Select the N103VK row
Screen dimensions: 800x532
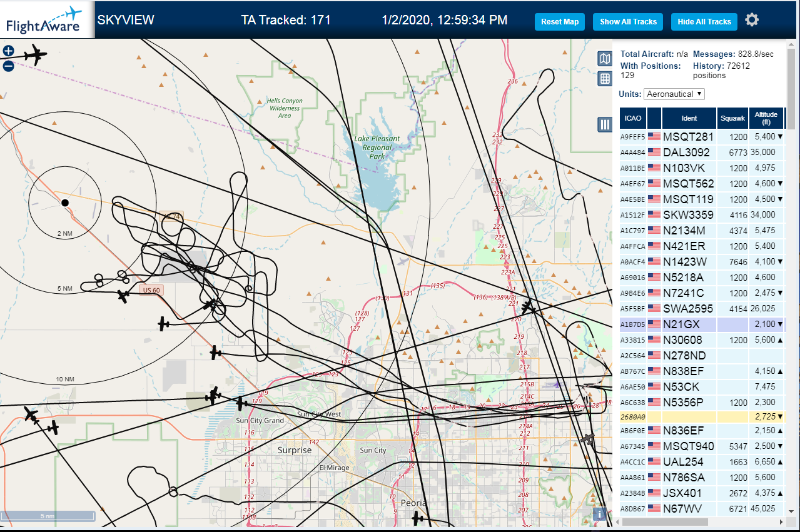702,168
